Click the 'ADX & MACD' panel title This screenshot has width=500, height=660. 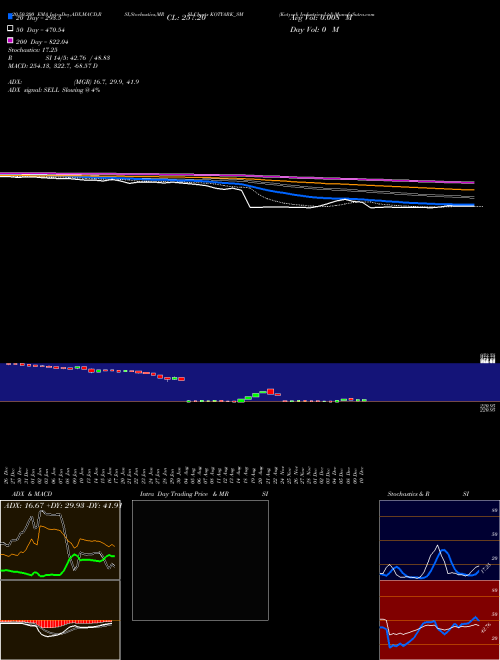(x=32, y=494)
